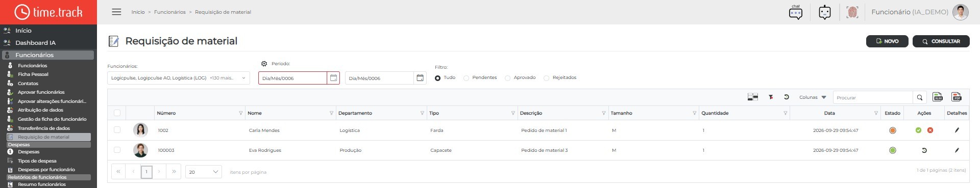Viewport: 980px width, 188px height.
Task: Filter the Nome column
Action: coord(331,113)
